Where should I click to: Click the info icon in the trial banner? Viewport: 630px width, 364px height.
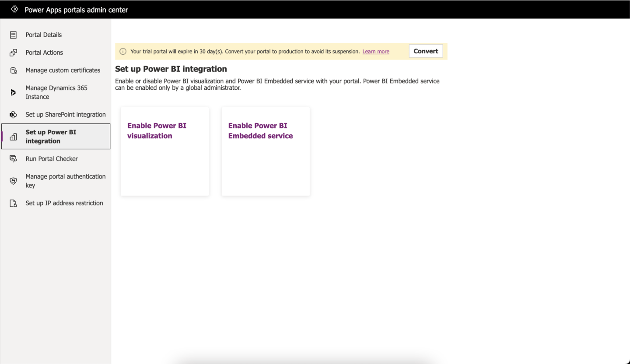click(123, 51)
